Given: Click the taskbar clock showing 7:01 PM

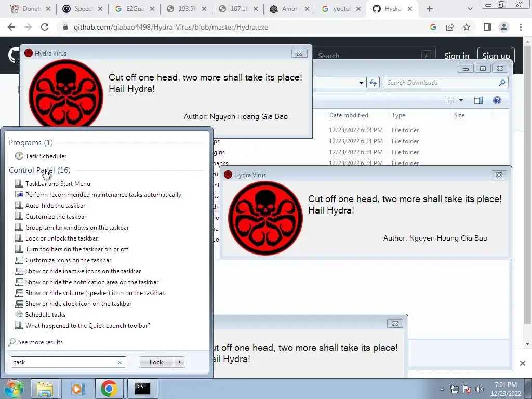Looking at the screenshot, I should [506, 389].
